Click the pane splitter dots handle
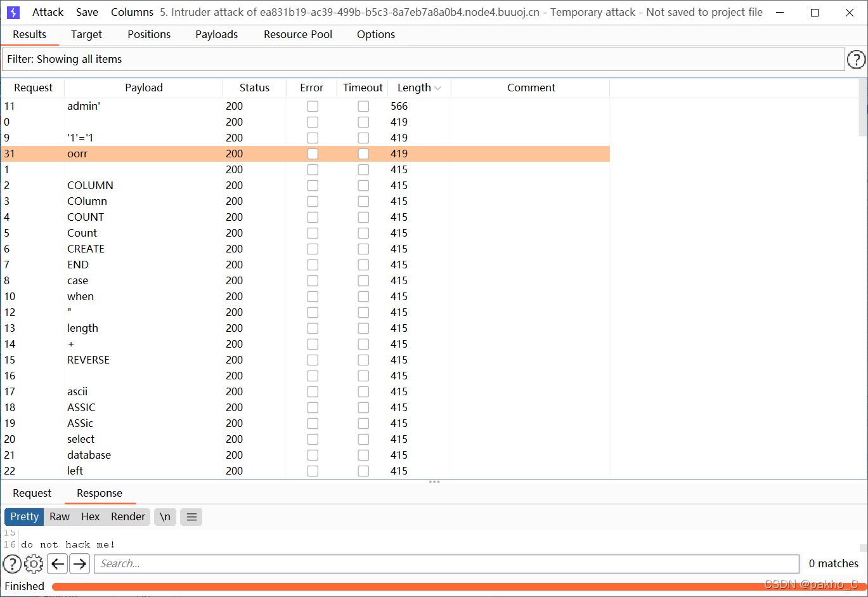 point(434,482)
